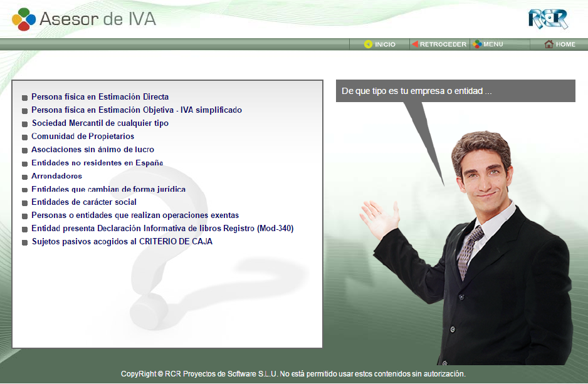
Task: Click the Asesor de IVA colored logo
Action: pos(24,19)
